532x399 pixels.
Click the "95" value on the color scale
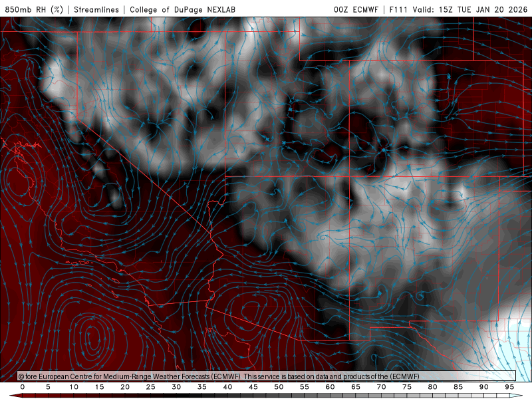pos(509,387)
